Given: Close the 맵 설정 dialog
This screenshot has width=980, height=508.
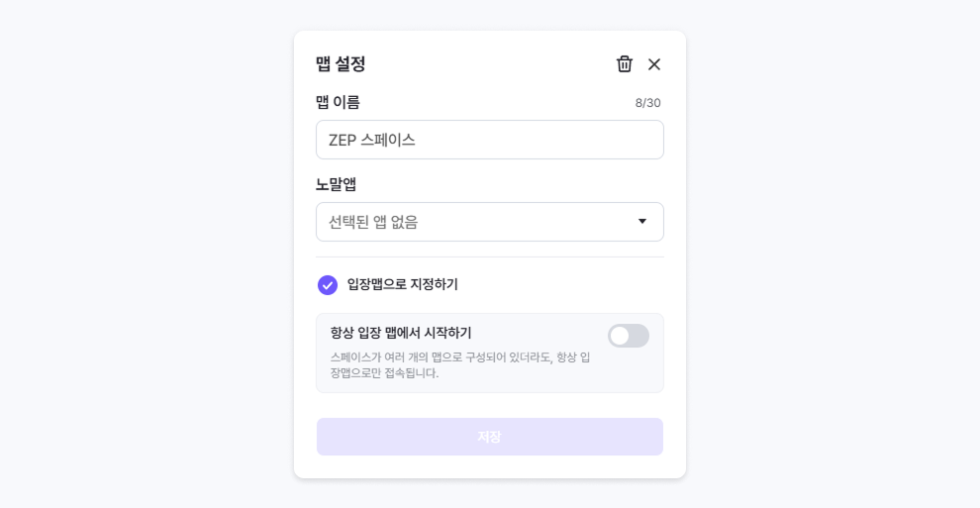Looking at the screenshot, I should click(x=654, y=64).
